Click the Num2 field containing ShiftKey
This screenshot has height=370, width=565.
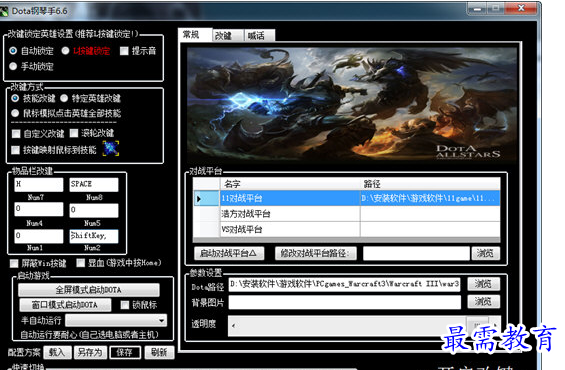94,236
